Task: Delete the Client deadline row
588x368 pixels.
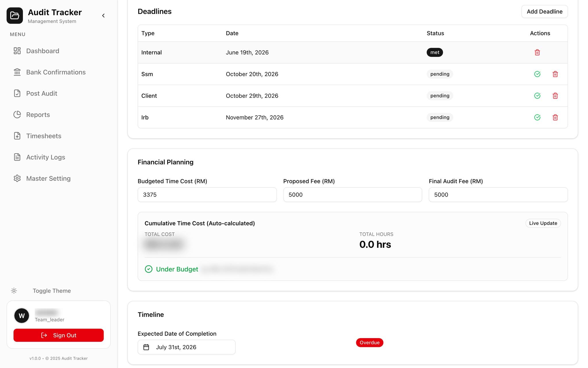Action: [x=555, y=96]
